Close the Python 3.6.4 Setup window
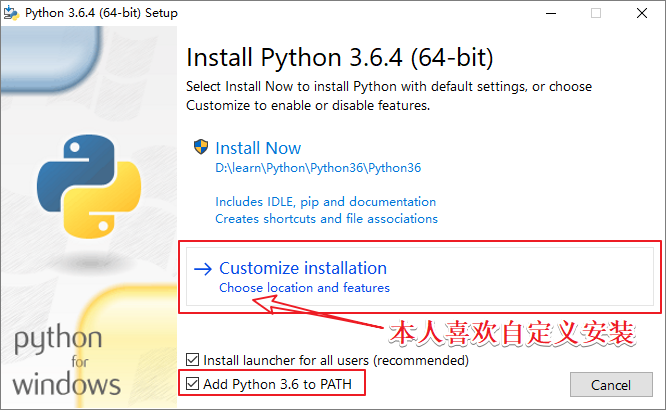Screen dimensions: 666x410 (642, 13)
